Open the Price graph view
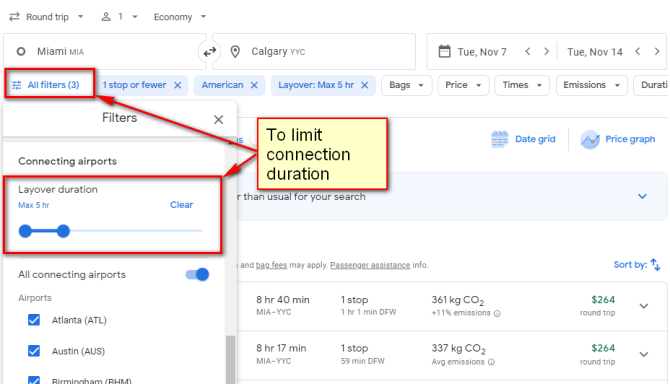The height and width of the screenshot is (384, 670). pos(618,139)
